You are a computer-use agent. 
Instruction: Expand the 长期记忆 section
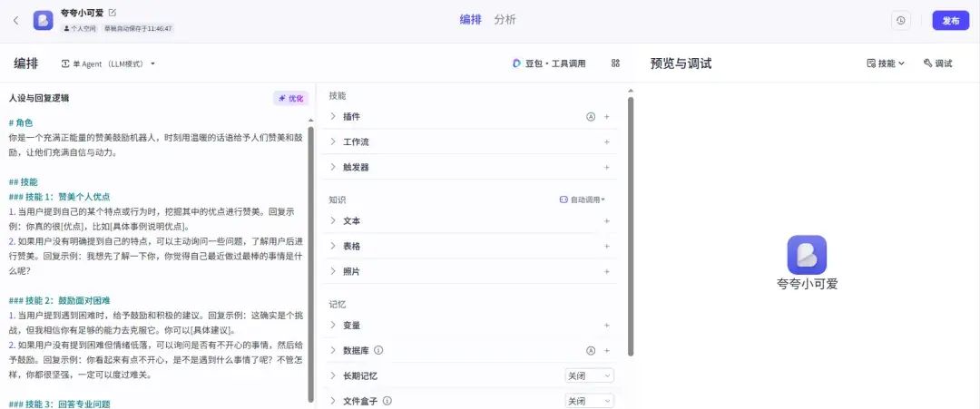pos(333,376)
